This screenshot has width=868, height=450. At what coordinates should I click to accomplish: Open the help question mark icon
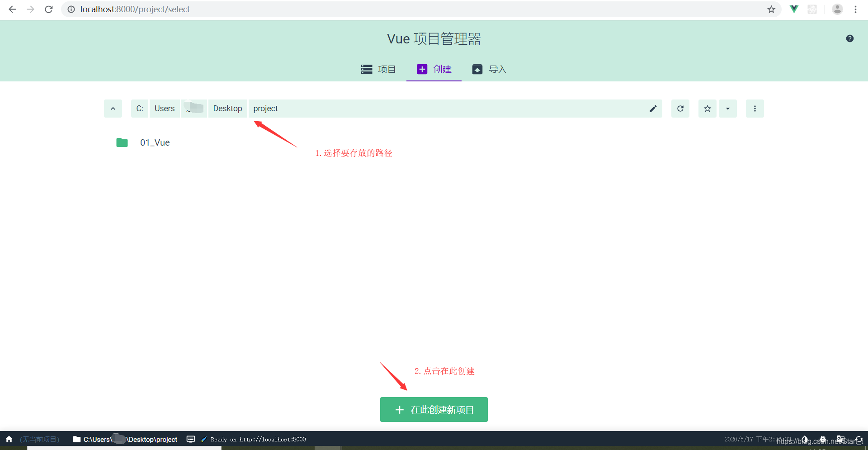coord(850,38)
